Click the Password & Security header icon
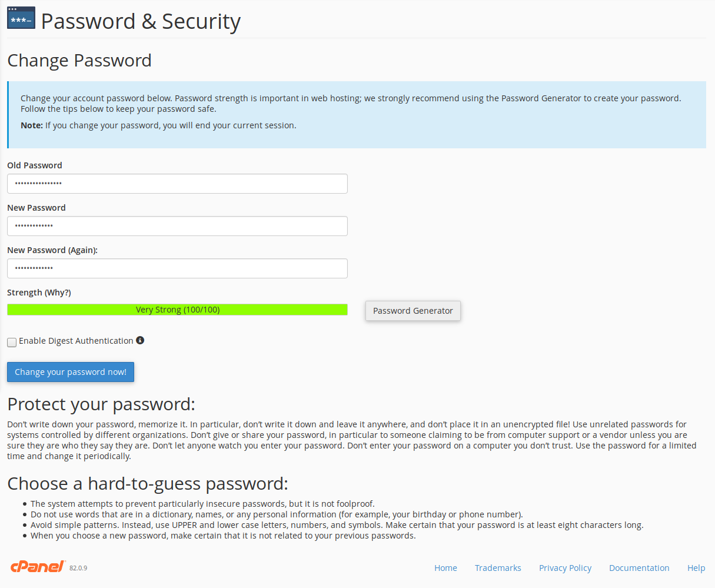 (21, 18)
